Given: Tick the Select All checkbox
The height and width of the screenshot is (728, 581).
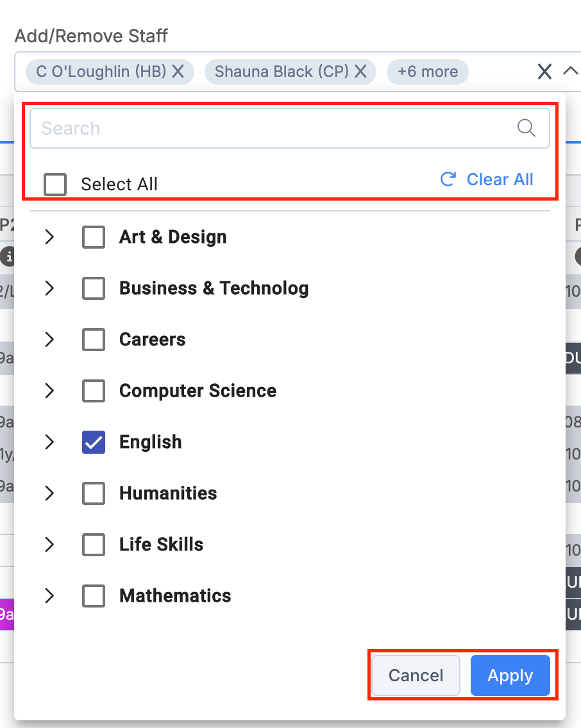Looking at the screenshot, I should [55, 185].
